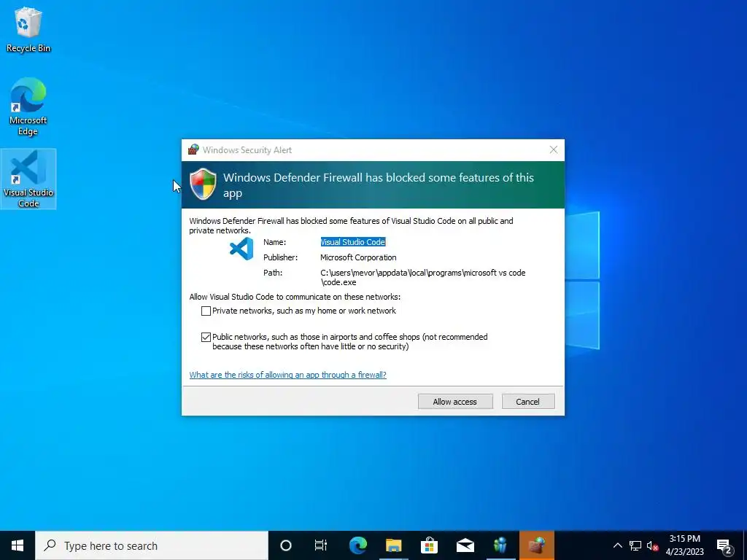Image resolution: width=747 pixels, height=560 pixels.
Task: Open the firewall risks help link
Action: (287, 375)
